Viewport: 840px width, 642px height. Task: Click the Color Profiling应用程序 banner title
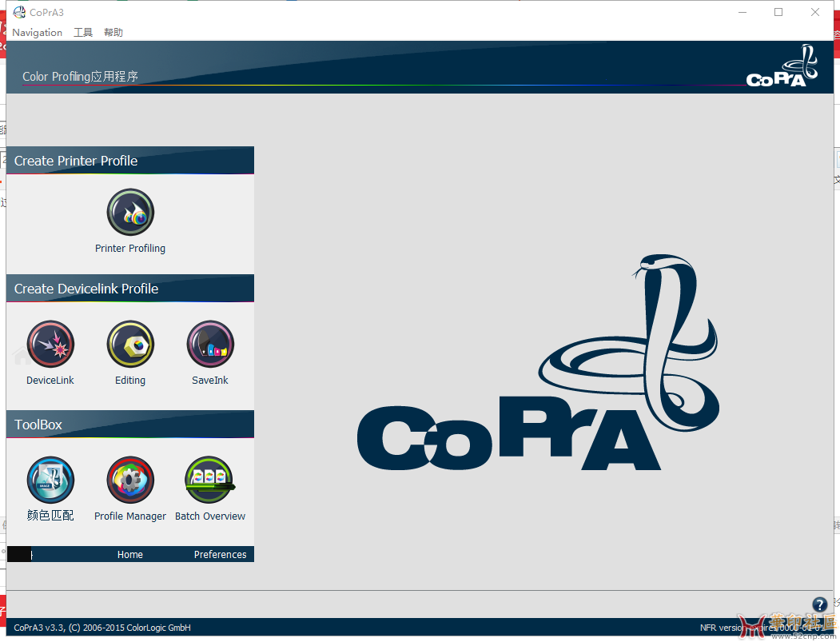[x=81, y=77]
